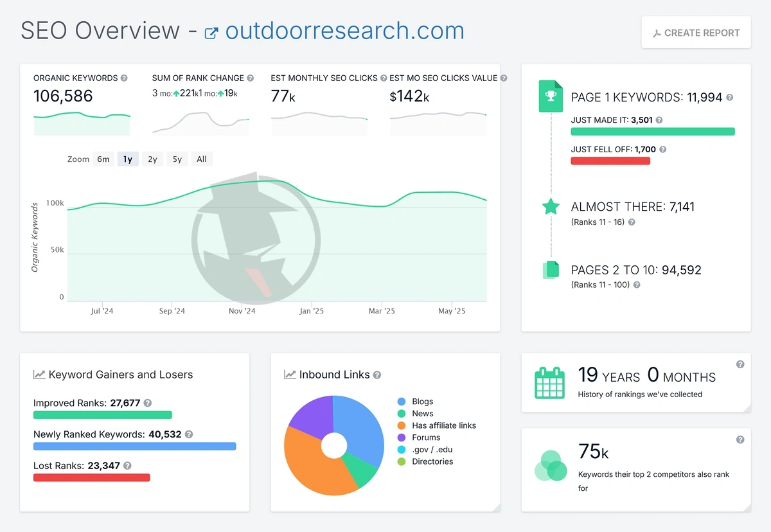Image resolution: width=771 pixels, height=532 pixels.
Task: Click help icon beside Ranks 11 - 16
Action: pos(632,222)
